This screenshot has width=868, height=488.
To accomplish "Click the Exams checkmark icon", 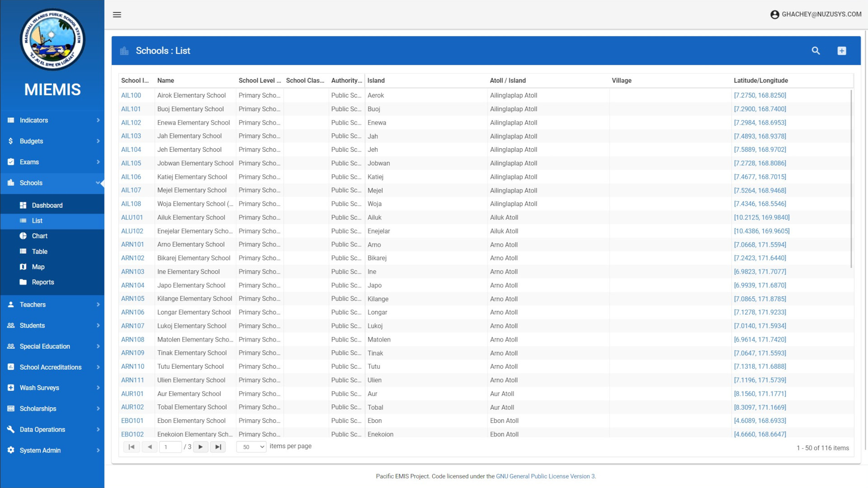I will [x=11, y=162].
